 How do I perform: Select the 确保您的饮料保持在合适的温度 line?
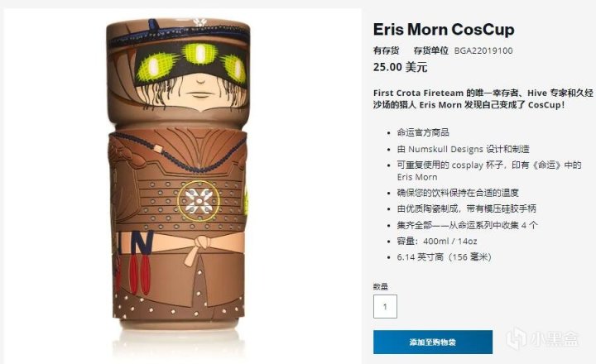(458, 193)
